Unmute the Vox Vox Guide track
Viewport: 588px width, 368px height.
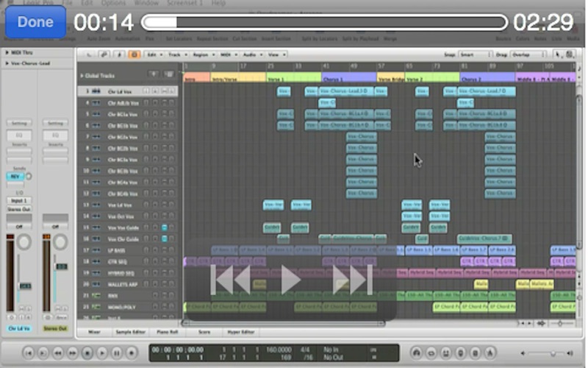coord(164,227)
